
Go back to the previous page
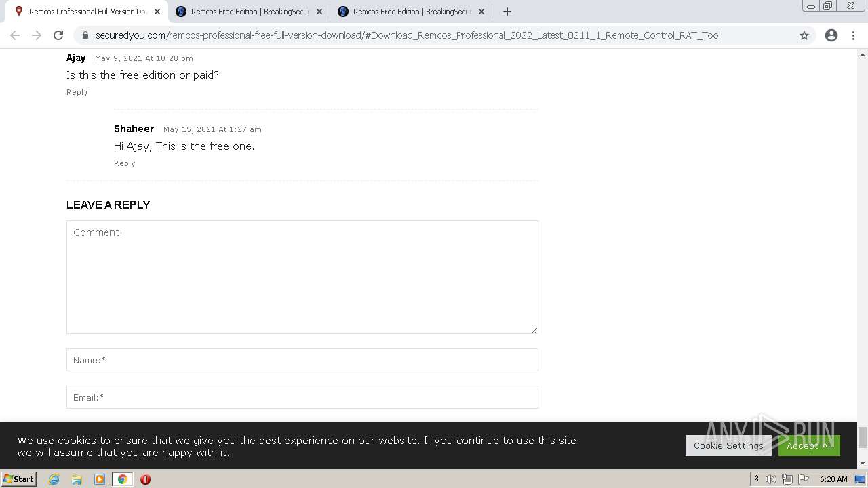pyautogui.click(x=15, y=35)
